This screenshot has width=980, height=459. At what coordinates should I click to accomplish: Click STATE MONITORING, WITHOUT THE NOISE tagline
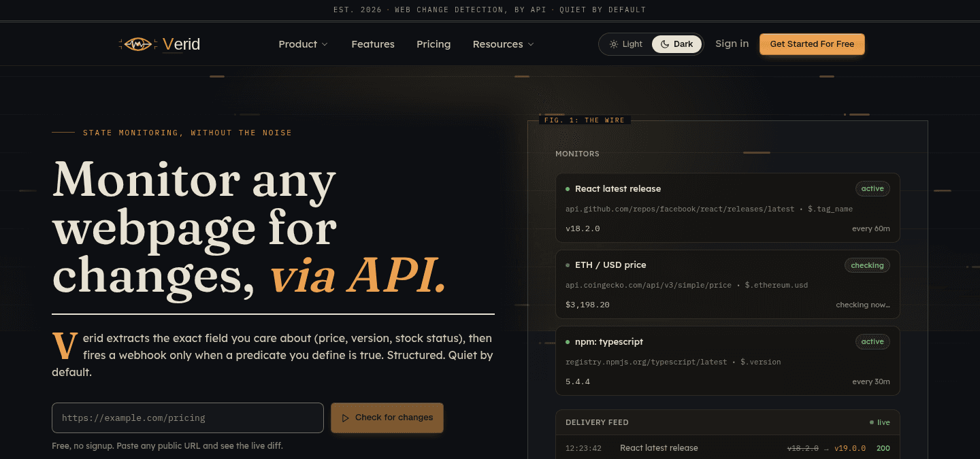click(x=187, y=133)
